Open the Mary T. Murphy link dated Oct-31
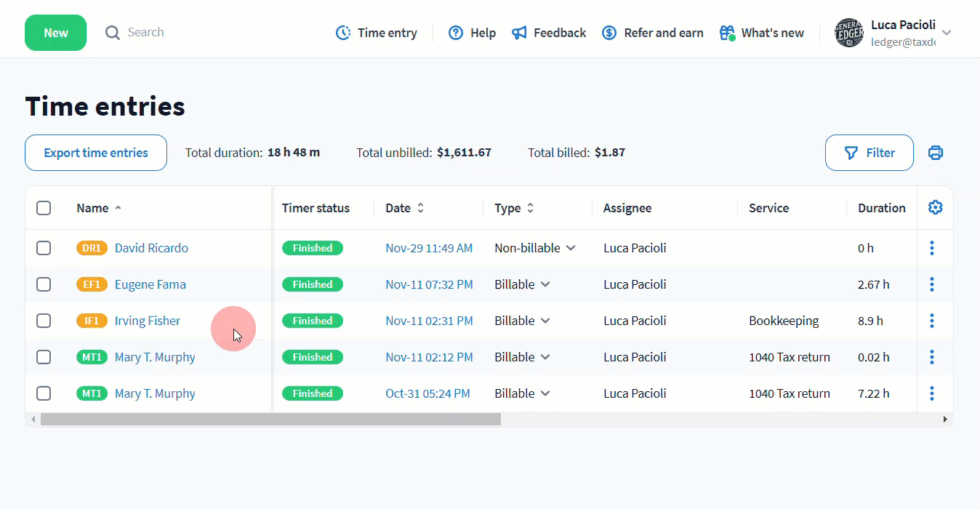The height and width of the screenshot is (509, 980). 155,393
